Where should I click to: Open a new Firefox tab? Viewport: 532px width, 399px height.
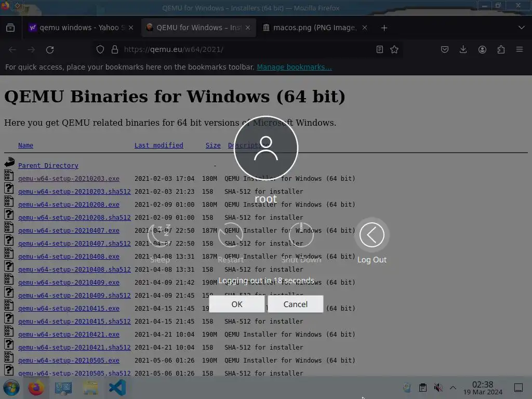tap(384, 28)
